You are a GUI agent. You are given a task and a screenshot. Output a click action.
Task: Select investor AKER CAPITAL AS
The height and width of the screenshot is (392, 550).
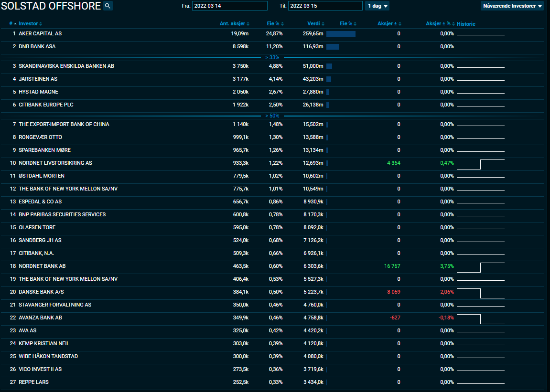[40, 33]
